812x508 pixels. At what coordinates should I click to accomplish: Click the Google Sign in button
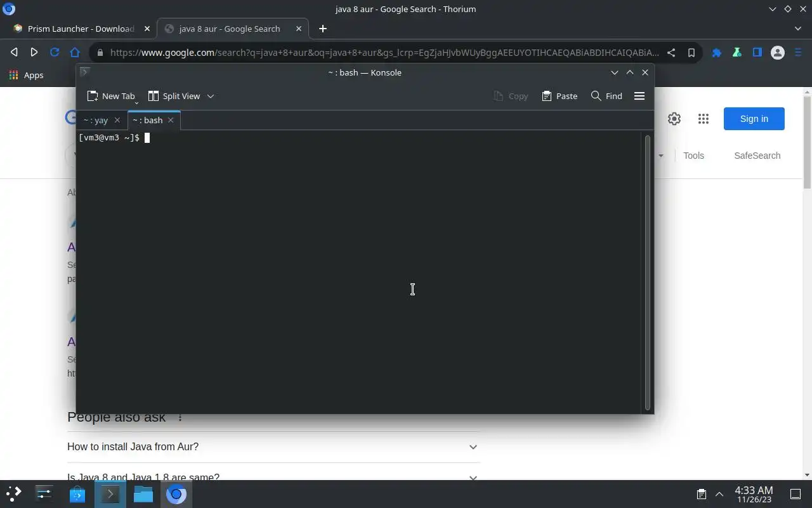point(754,119)
